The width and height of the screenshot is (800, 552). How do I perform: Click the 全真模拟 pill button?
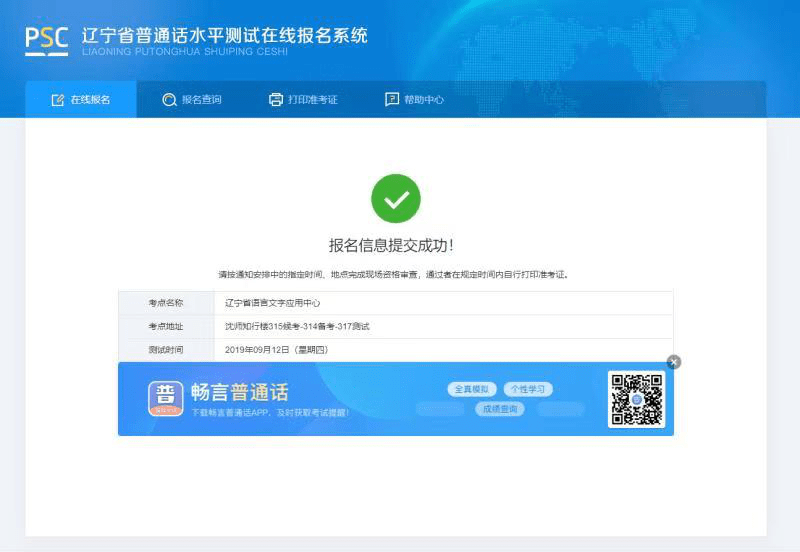point(472,389)
